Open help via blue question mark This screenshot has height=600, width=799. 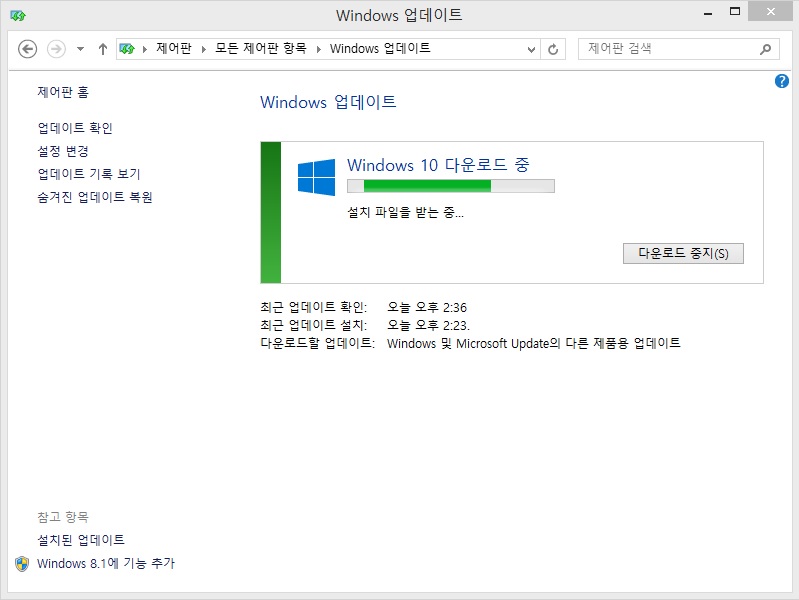782,81
